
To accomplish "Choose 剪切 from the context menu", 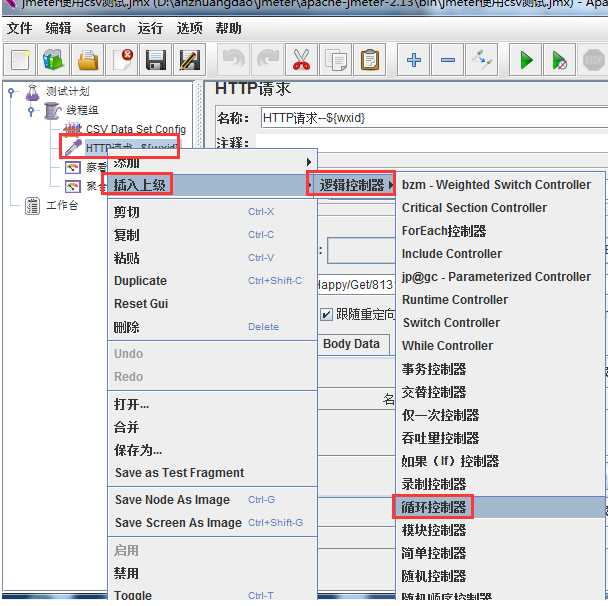I will pyautogui.click(x=213, y=212).
